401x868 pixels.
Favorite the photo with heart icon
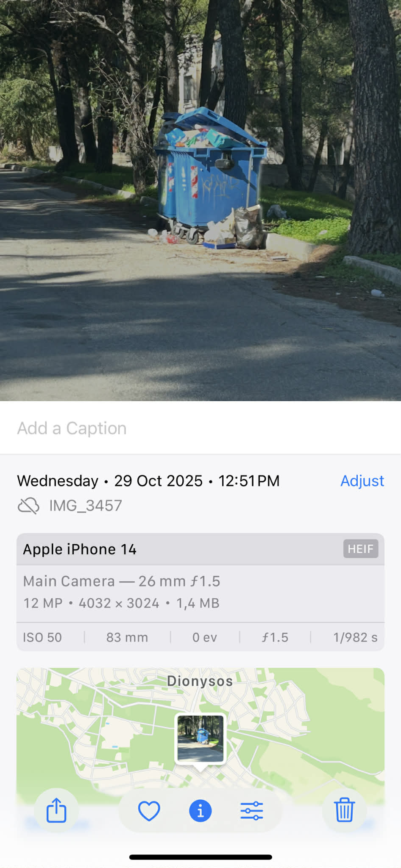click(149, 811)
